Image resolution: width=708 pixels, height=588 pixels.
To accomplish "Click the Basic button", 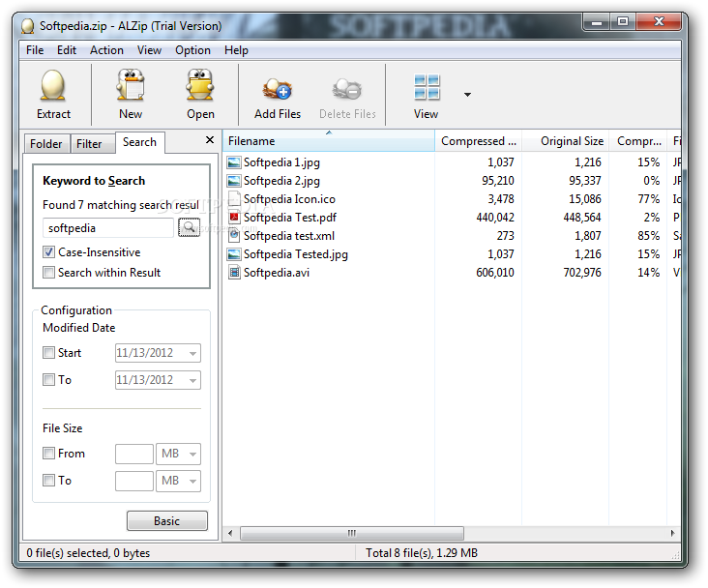I will (167, 520).
